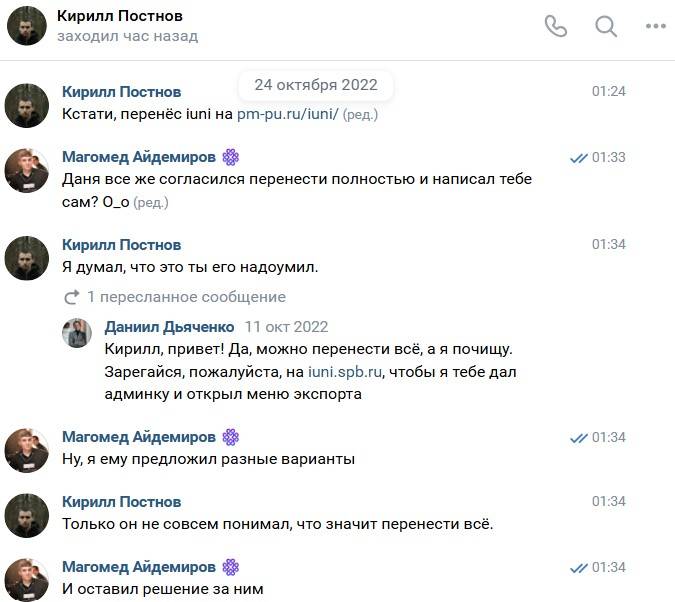Select the message 'Я думал, что это ты его надоумил.'
The height and width of the screenshot is (602, 675).
(190, 267)
